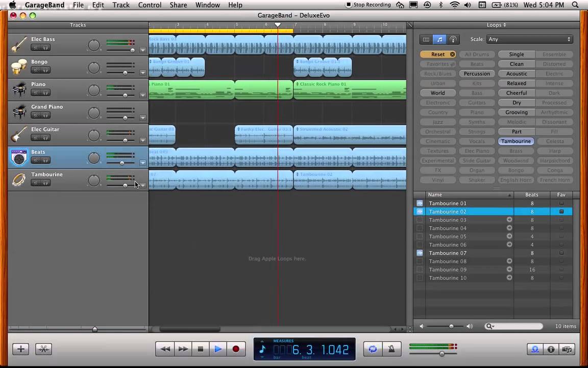
Task: Open the Media Browser button
Action: [567, 349]
